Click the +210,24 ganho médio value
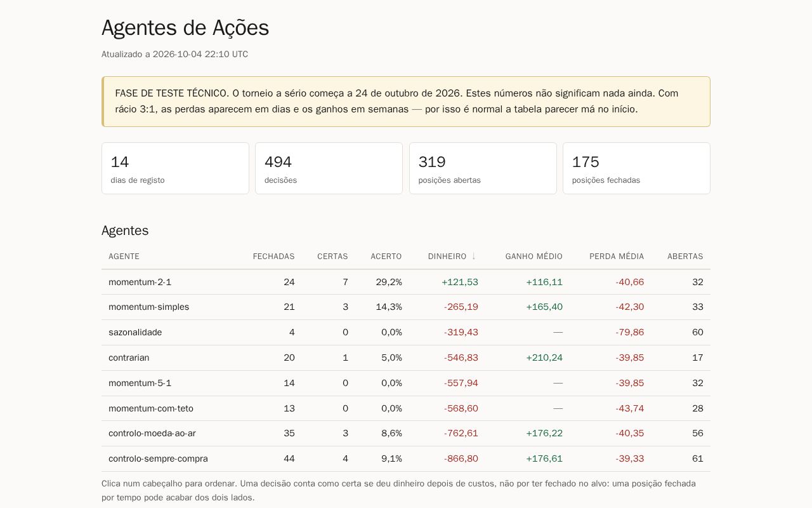The height and width of the screenshot is (508, 812). pos(544,358)
